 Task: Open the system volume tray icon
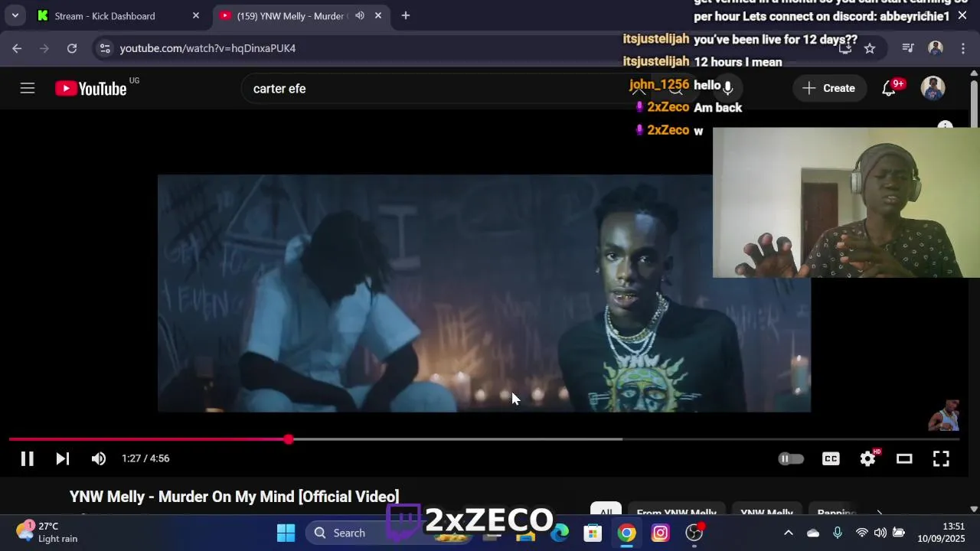[880, 533]
